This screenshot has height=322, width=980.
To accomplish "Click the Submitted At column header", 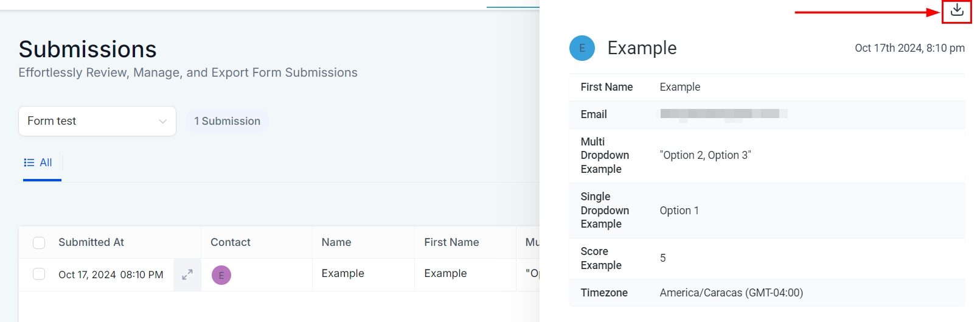I will (x=91, y=242).
